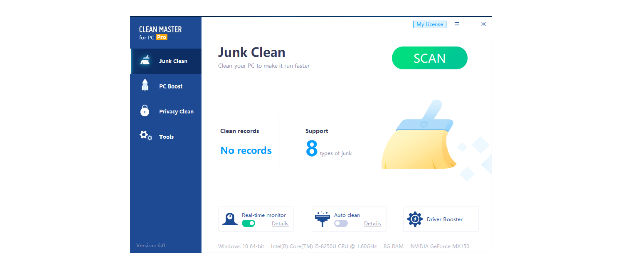Screen dimensions: 644x278
Task: Go to Privacy Clean section
Action: click(166, 112)
